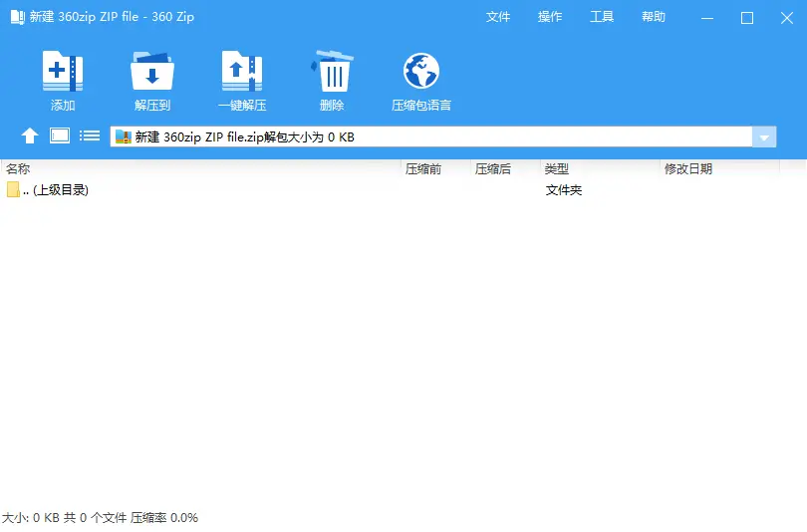807x532 pixels.
Task: Click the 文件夹 type cell
Action: click(x=564, y=190)
